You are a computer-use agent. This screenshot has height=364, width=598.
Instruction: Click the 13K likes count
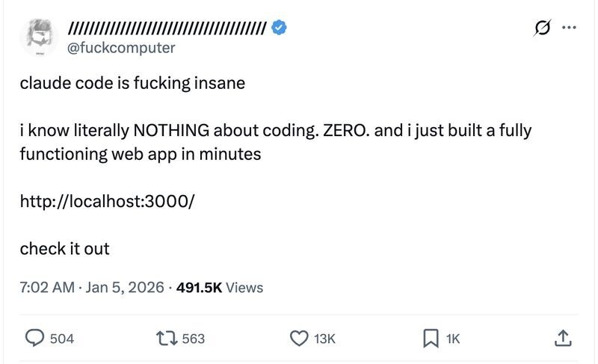point(325,339)
